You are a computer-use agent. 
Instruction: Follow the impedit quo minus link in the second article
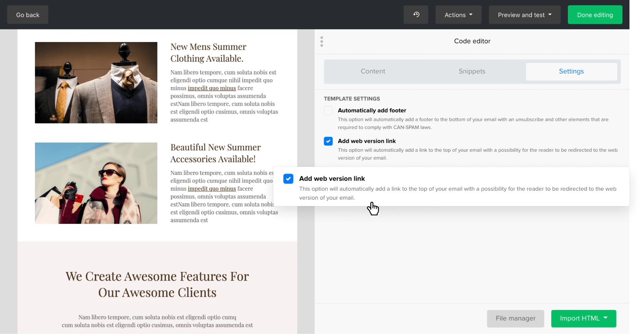pyautogui.click(x=212, y=188)
